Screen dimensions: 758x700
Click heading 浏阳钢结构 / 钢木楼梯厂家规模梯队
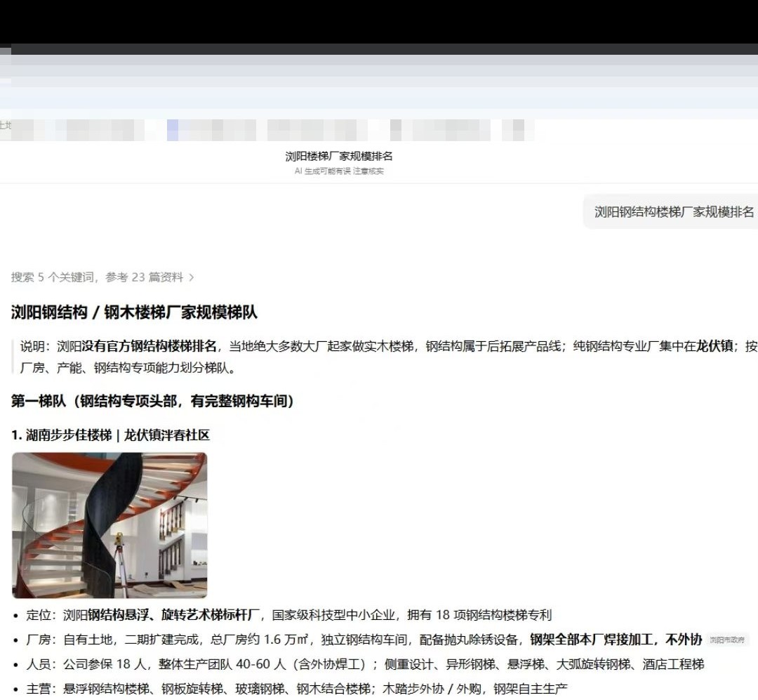click(134, 312)
